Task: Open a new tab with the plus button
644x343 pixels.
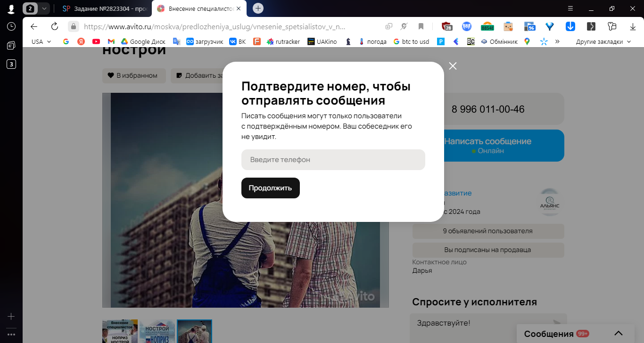Action: click(x=258, y=8)
